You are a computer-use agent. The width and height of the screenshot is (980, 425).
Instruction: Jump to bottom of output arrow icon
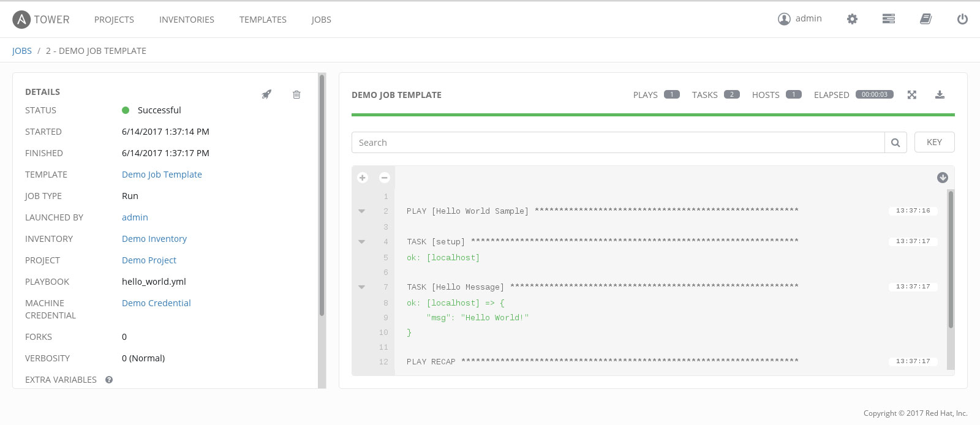click(943, 178)
